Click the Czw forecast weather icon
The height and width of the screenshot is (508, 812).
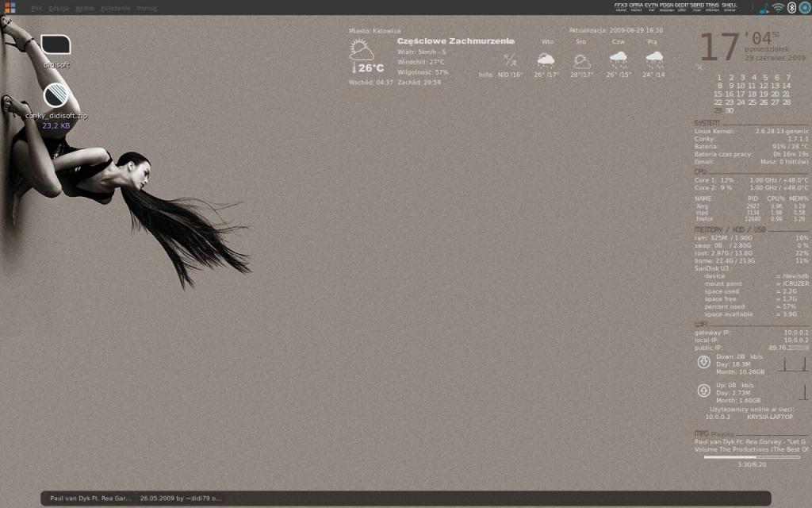[619, 60]
